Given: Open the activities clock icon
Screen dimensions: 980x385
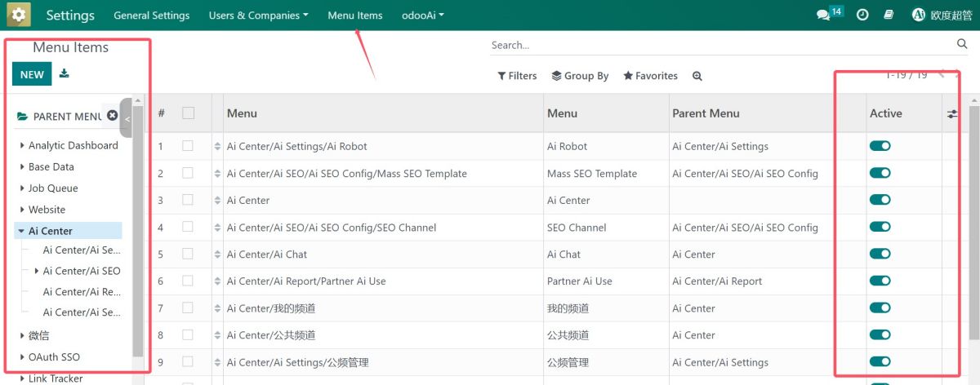Looking at the screenshot, I should [862, 15].
